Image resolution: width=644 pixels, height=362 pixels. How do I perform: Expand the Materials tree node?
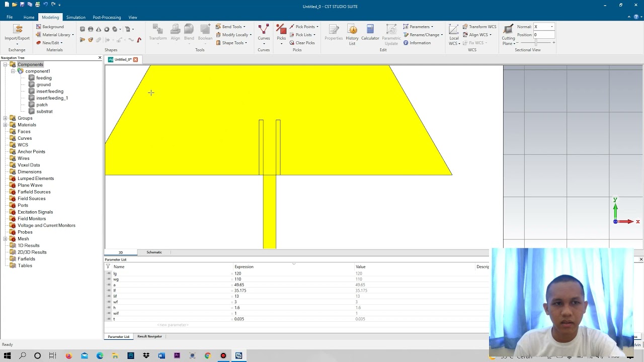click(x=5, y=125)
